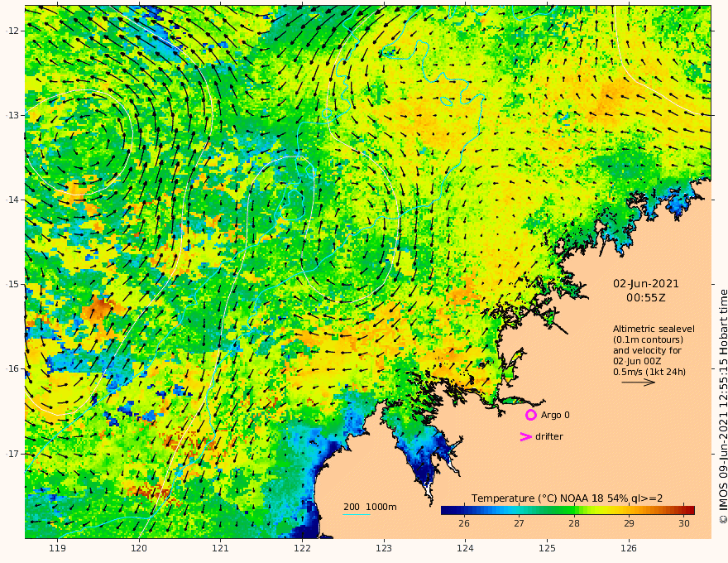Screen dimensions: 728x563
Task: Click latitude axis label -12
Action: point(12,31)
